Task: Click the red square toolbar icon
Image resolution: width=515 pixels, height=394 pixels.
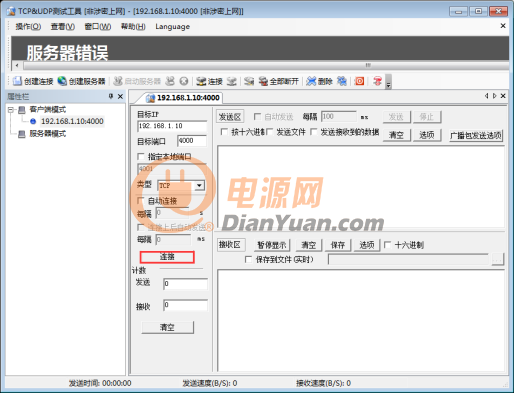Action: tap(359, 81)
